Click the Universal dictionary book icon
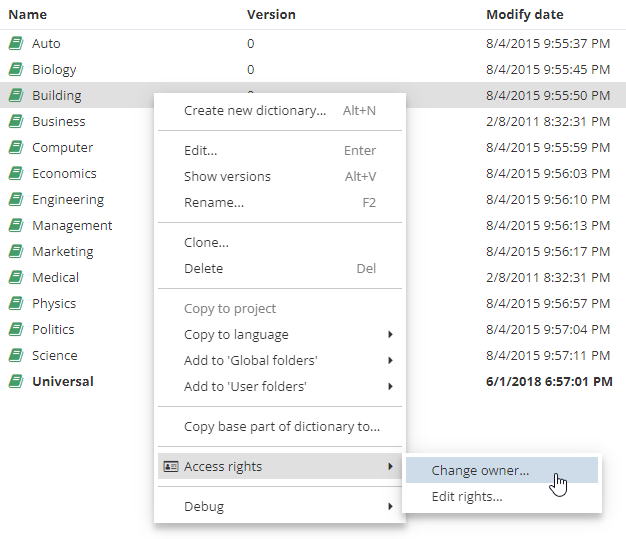Screen dimensions: 626x539 click(16, 382)
